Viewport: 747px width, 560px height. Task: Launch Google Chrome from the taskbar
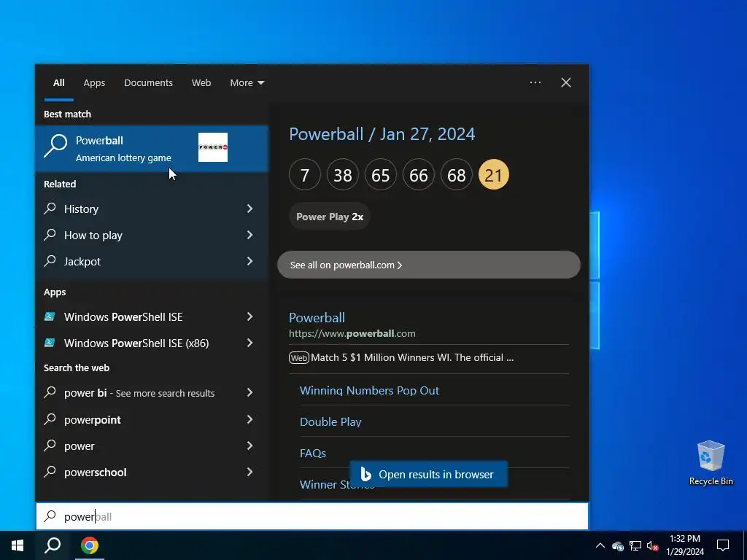pyautogui.click(x=90, y=545)
